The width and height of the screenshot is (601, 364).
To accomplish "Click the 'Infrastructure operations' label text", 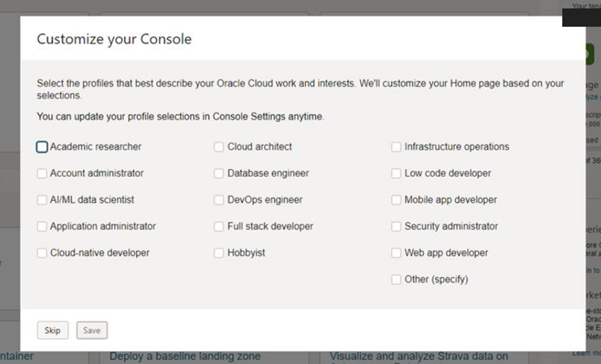I will coord(457,147).
